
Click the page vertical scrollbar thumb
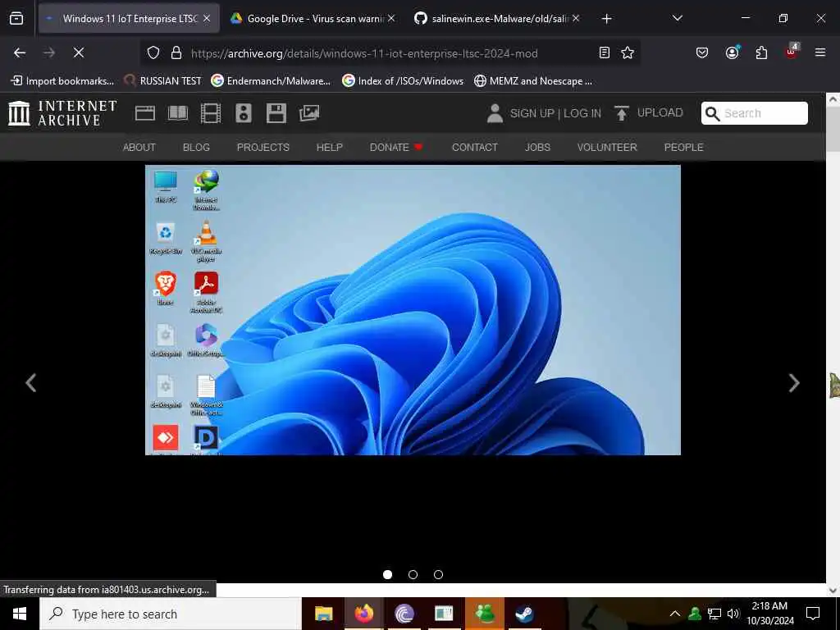(833, 129)
